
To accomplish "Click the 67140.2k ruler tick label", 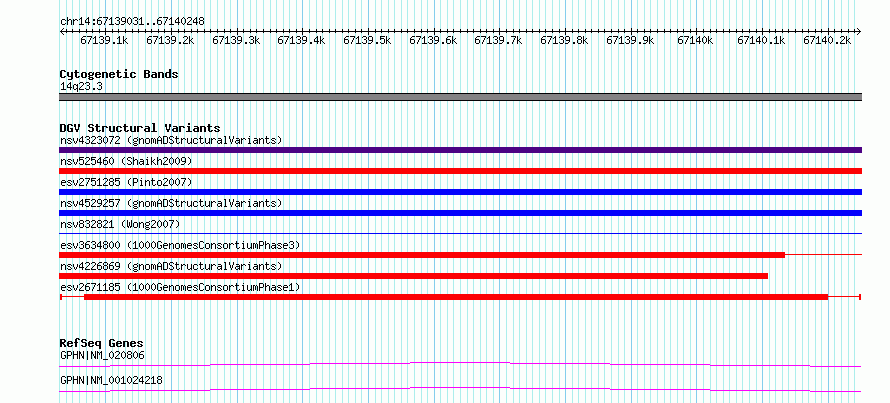I will (827, 40).
